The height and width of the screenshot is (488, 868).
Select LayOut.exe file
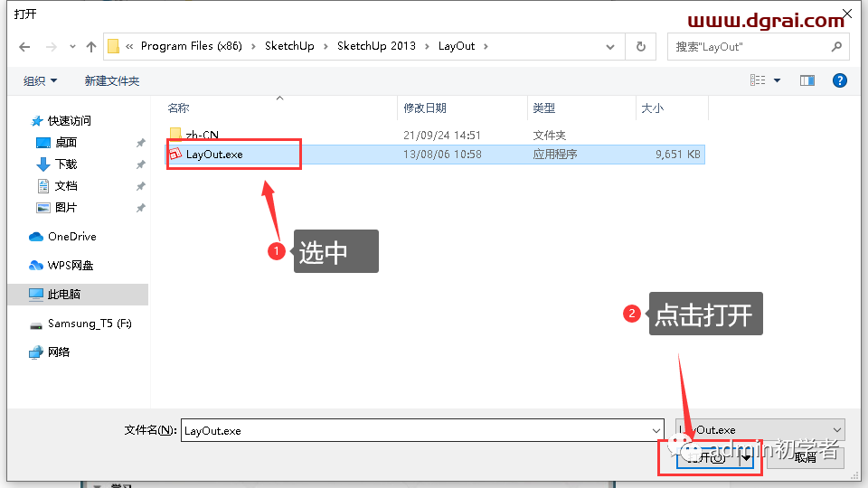pyautogui.click(x=435, y=155)
